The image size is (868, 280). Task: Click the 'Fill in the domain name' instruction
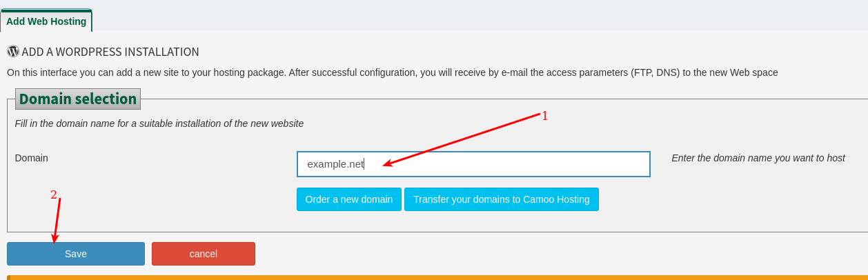pos(159,123)
